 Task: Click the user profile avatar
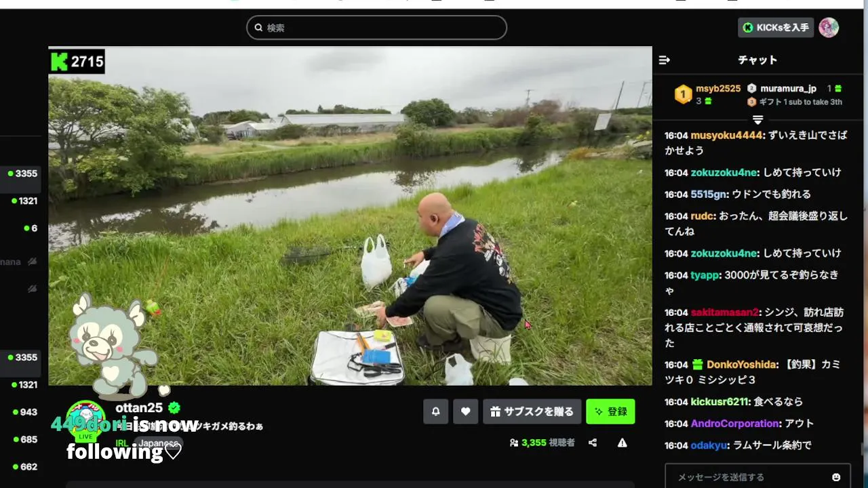coord(829,28)
